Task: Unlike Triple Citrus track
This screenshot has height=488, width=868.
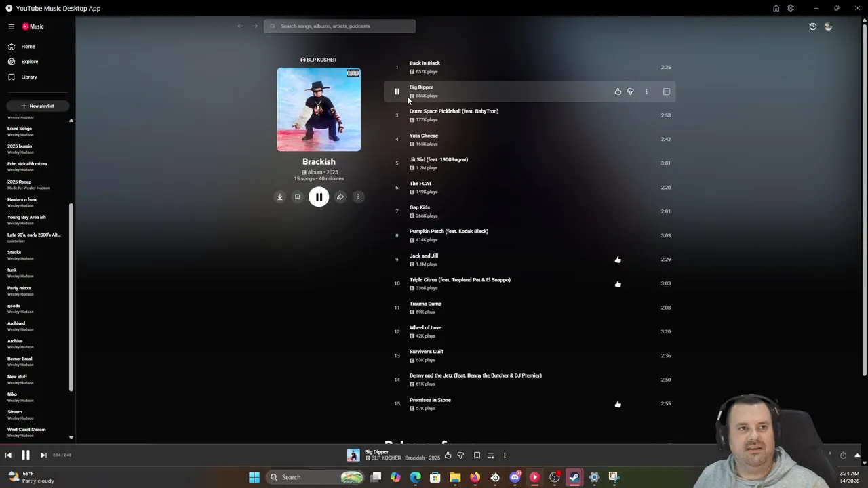Action: (618, 284)
